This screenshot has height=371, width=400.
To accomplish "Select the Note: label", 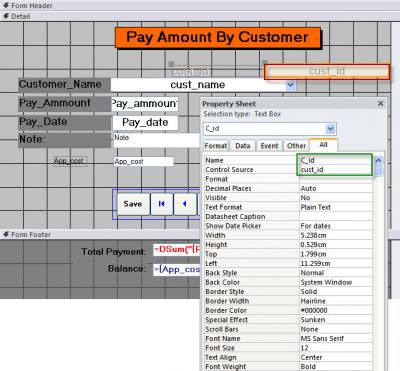I will (64, 140).
